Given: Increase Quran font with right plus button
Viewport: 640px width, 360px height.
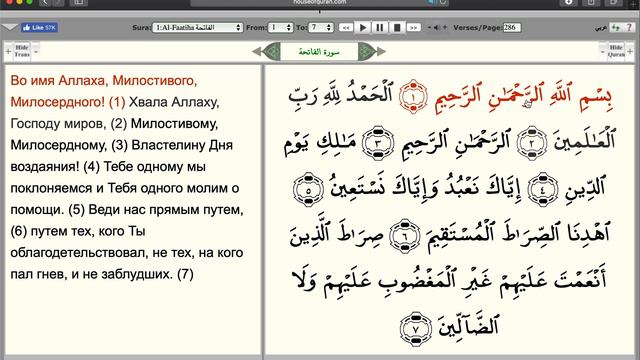Looking at the screenshot, I should tap(630, 51).
